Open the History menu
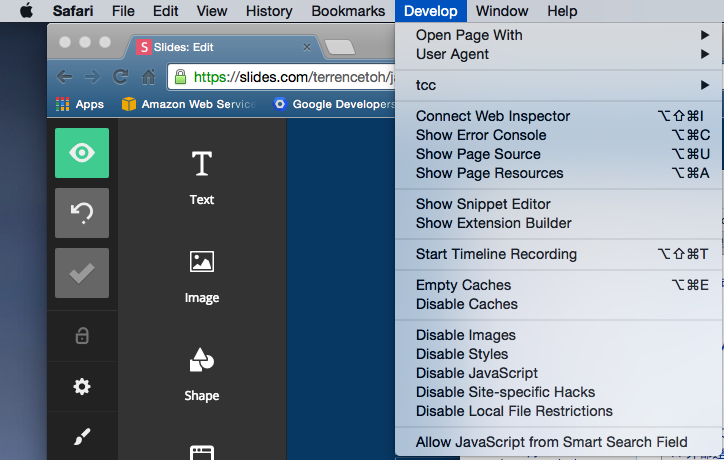This screenshot has height=460, width=724. pyautogui.click(x=269, y=11)
